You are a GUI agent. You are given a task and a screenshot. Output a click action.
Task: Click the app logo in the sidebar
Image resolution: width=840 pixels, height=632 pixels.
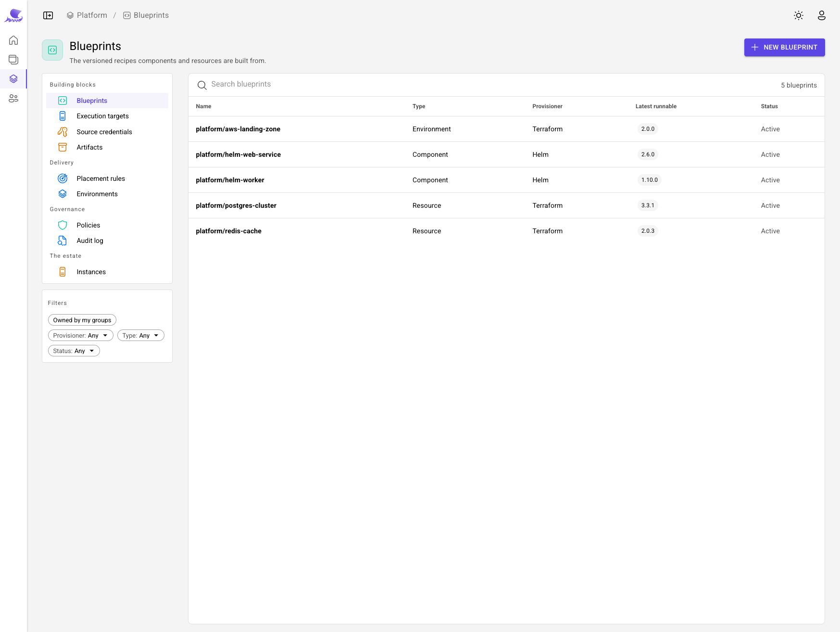pyautogui.click(x=13, y=15)
